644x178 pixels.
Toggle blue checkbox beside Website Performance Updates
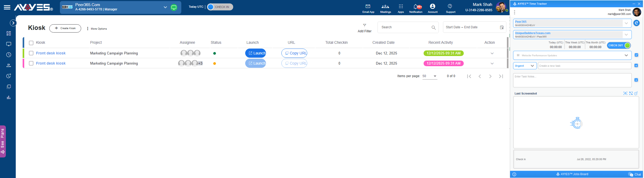pyautogui.click(x=636, y=55)
